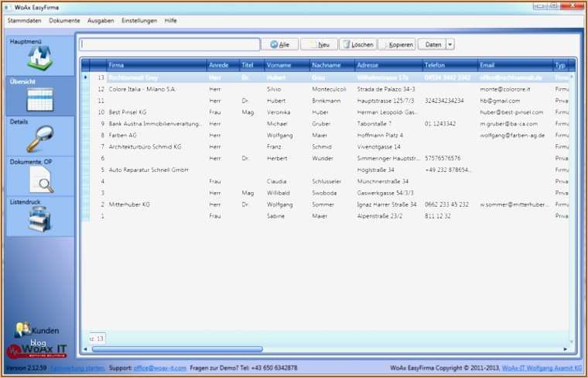Image resolution: width=588 pixels, height=378 pixels.
Task: Click email huber@best-pinsel.com
Action: (511, 112)
